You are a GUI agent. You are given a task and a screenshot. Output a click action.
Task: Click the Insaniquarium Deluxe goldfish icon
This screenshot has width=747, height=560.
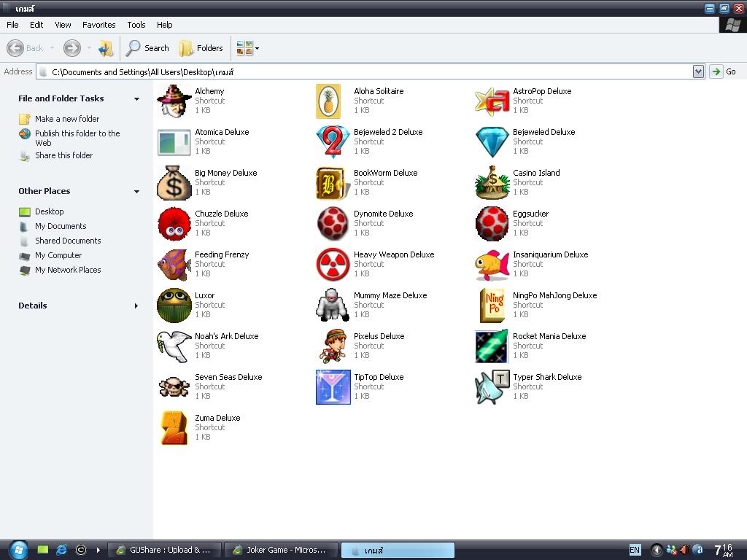(x=492, y=265)
